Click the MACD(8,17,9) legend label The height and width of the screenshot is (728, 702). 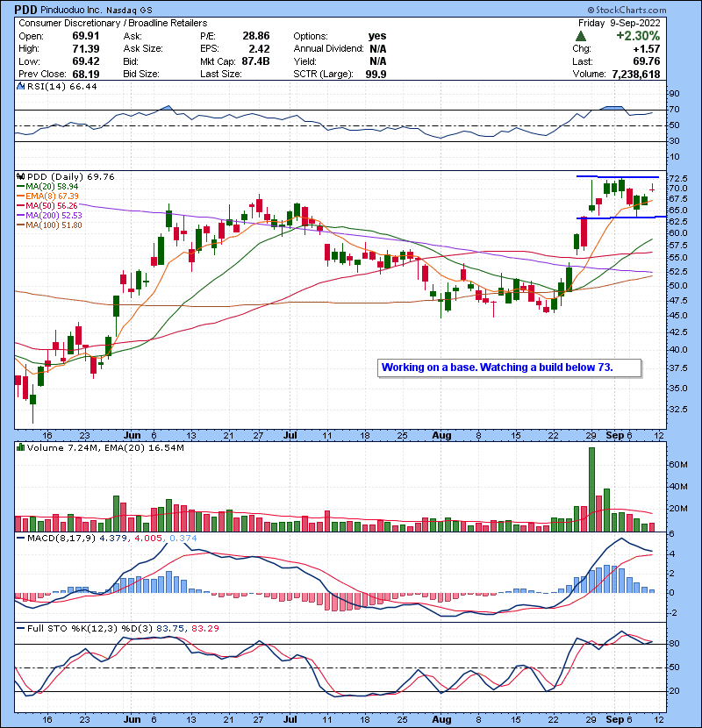(x=61, y=539)
